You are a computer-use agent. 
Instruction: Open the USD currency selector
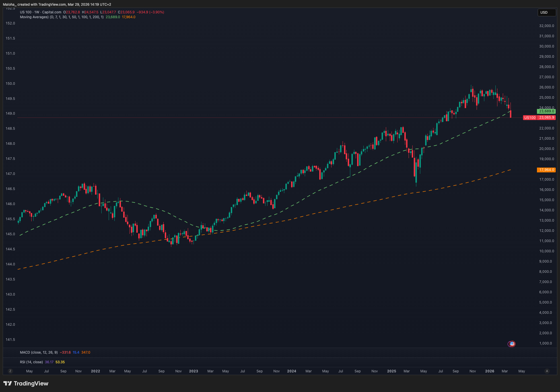[x=546, y=13]
